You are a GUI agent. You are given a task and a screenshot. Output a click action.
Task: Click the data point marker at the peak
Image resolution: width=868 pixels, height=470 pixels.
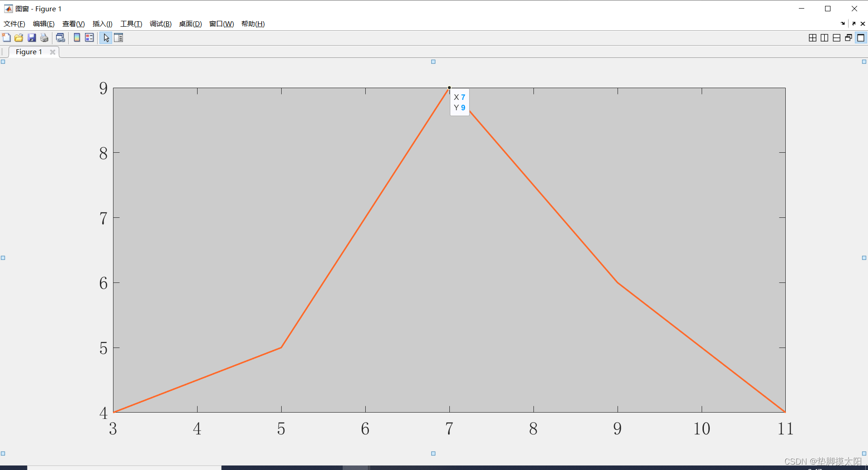(449, 88)
